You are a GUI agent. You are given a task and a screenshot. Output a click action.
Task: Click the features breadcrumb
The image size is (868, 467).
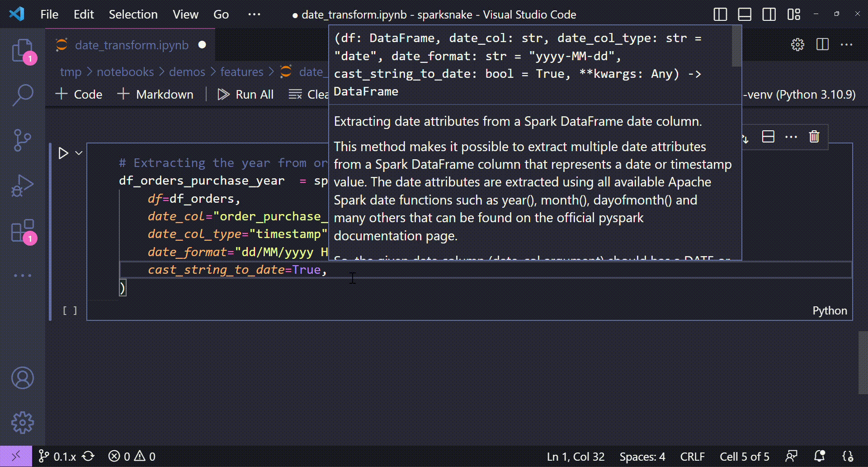pyautogui.click(x=242, y=72)
